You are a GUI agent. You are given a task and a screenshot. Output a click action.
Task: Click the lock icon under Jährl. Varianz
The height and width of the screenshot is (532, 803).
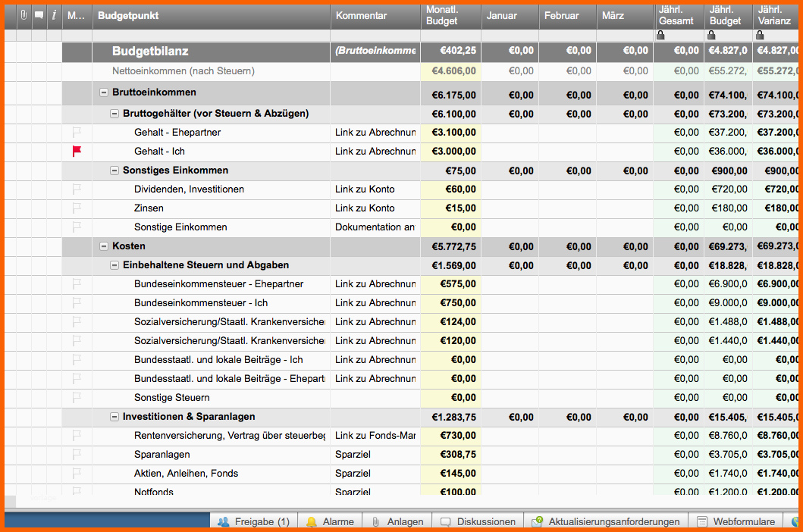click(x=760, y=35)
